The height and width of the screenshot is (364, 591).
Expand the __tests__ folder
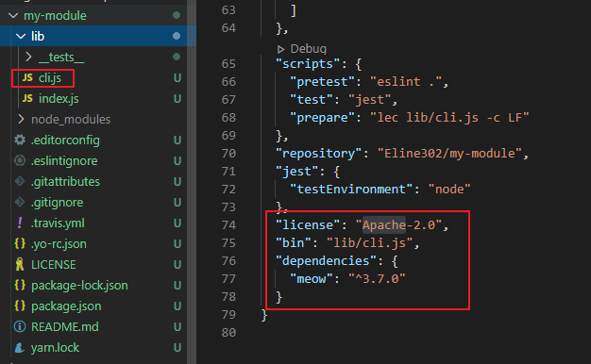tap(28, 57)
